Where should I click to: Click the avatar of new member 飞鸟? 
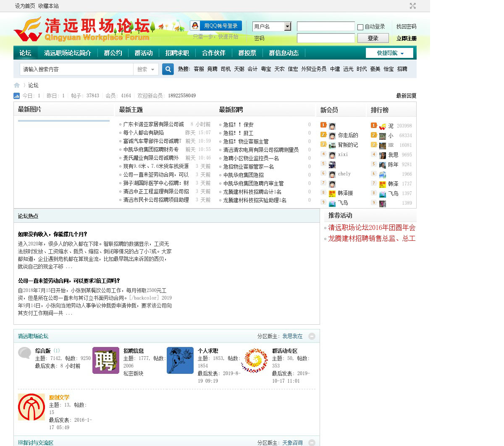tap(332, 203)
